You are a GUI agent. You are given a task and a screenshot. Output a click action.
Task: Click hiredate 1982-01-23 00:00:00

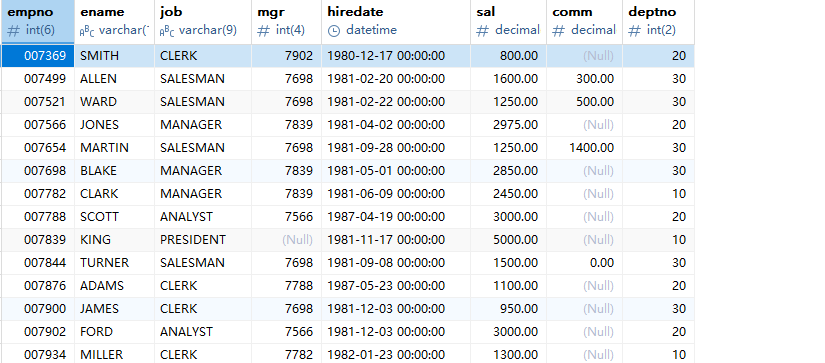pos(396,355)
